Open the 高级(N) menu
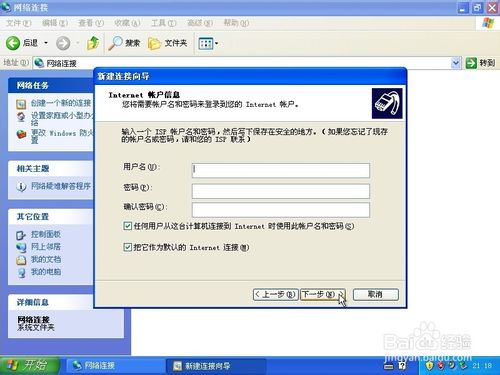The width and height of the screenshot is (500, 375). [x=200, y=23]
